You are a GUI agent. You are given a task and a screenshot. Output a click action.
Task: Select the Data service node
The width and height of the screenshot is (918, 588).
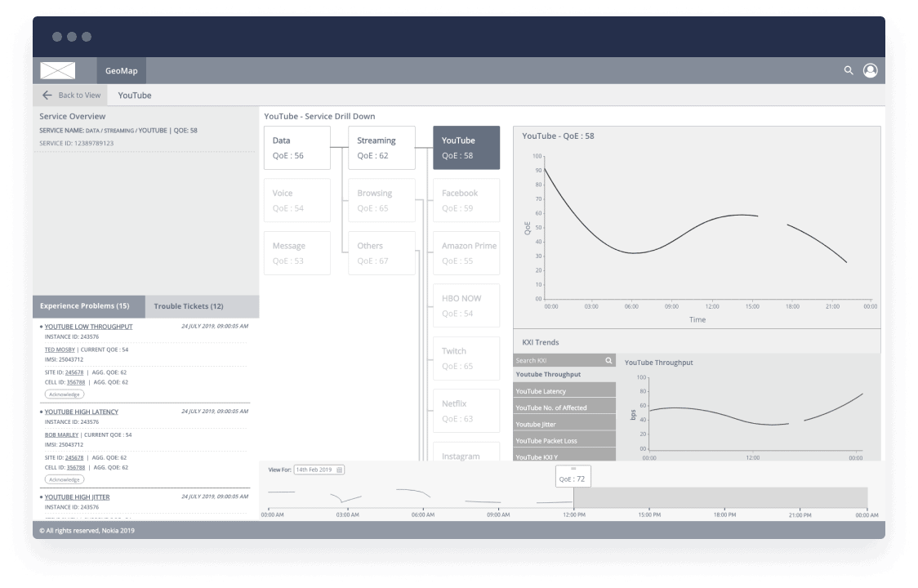click(297, 148)
